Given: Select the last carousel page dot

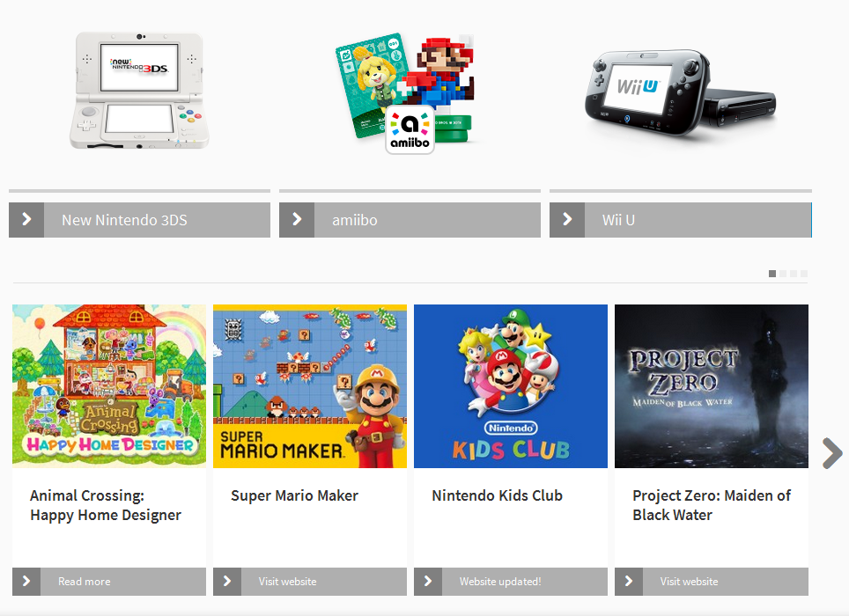Looking at the screenshot, I should point(804,274).
